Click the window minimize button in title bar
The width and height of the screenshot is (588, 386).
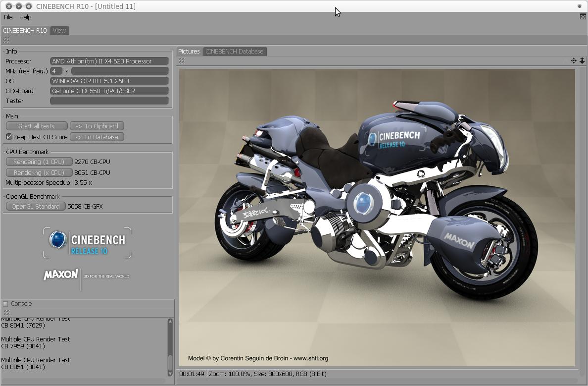(x=18, y=6)
